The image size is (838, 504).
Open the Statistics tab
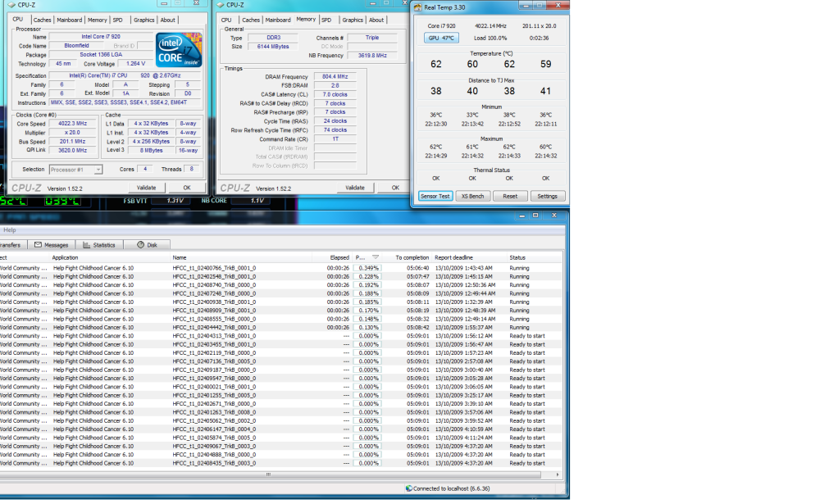coord(99,244)
